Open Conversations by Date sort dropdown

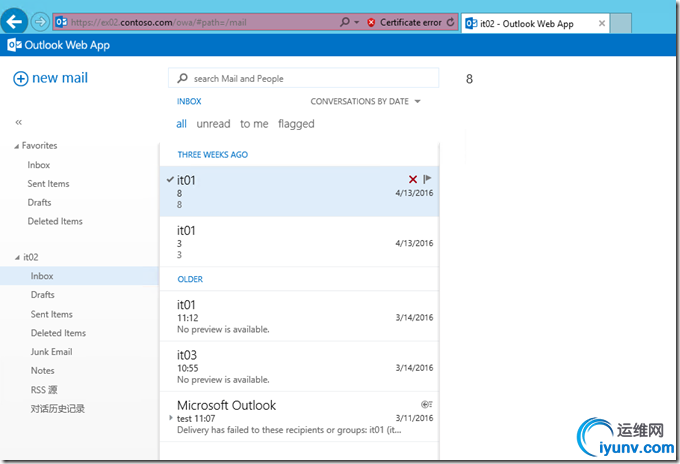365,101
